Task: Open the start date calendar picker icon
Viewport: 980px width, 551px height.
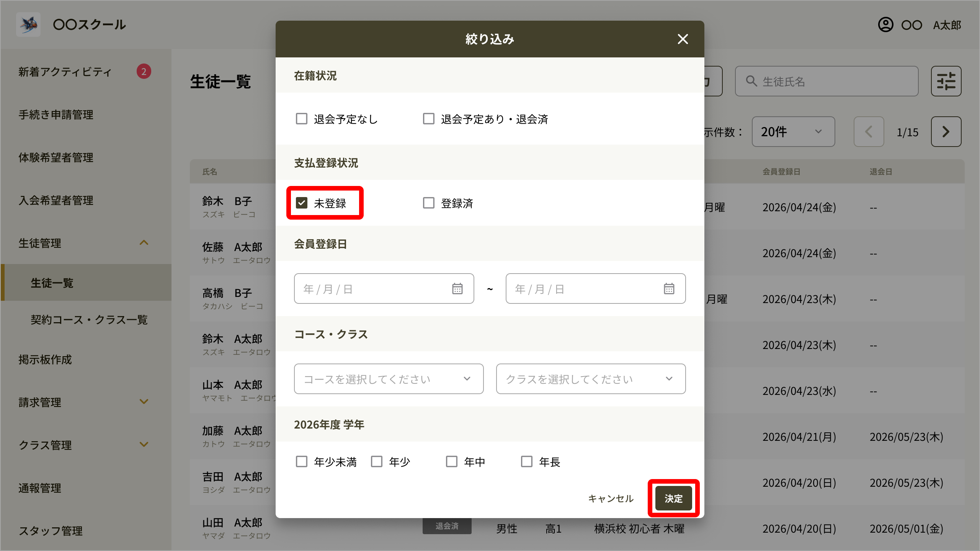Action: pos(457,289)
